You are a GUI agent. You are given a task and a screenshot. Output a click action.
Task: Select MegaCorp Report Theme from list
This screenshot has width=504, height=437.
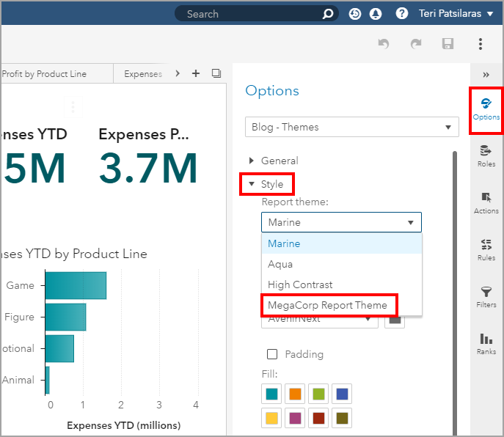pyautogui.click(x=327, y=305)
